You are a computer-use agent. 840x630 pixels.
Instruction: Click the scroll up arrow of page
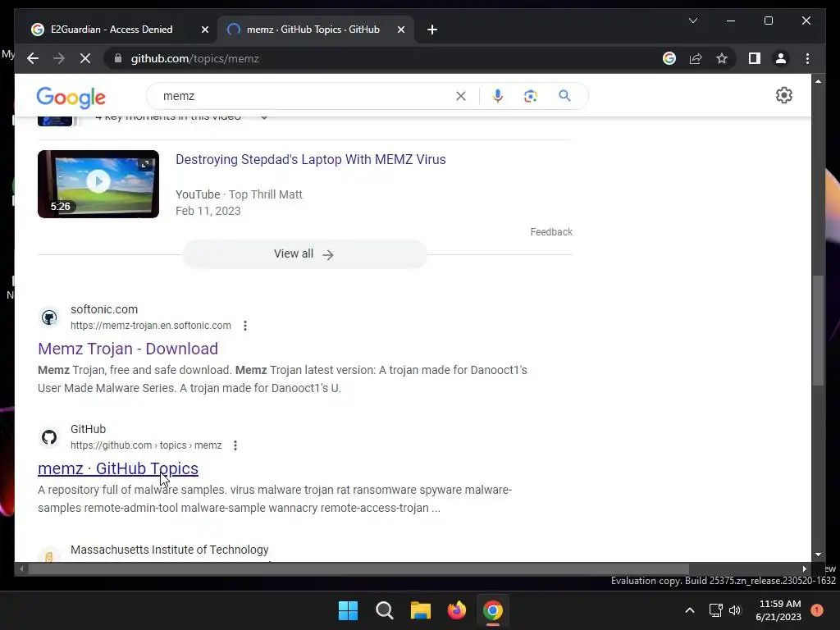click(x=818, y=81)
